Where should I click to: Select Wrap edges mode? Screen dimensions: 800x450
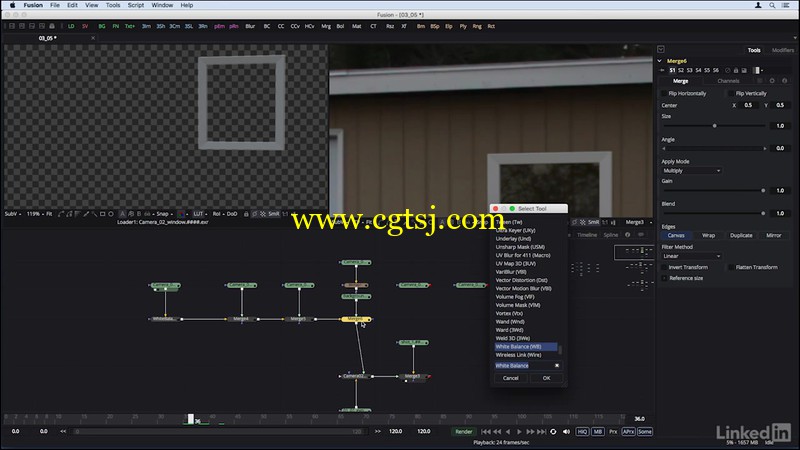point(708,235)
